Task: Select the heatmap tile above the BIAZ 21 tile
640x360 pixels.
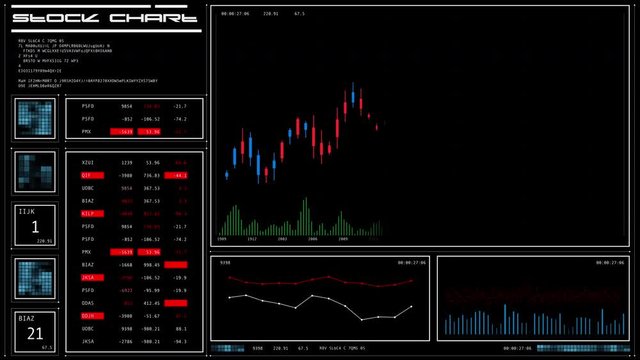Action: 35,278
